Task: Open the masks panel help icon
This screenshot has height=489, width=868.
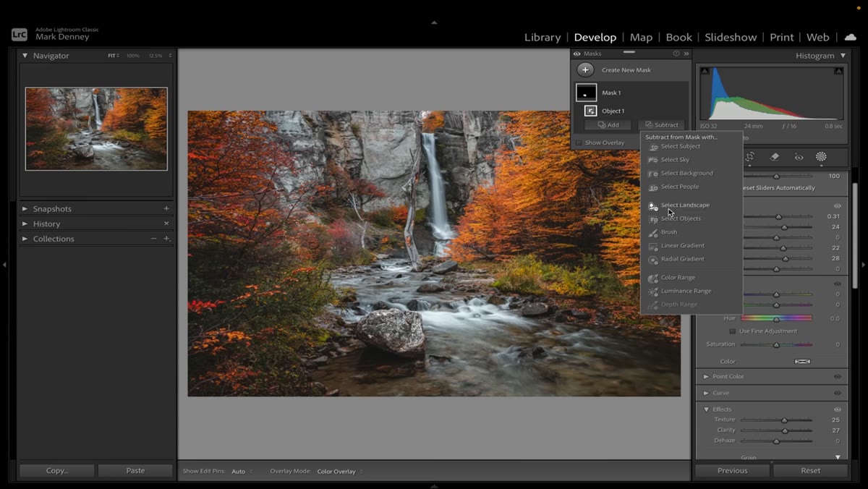Action: pyautogui.click(x=676, y=54)
